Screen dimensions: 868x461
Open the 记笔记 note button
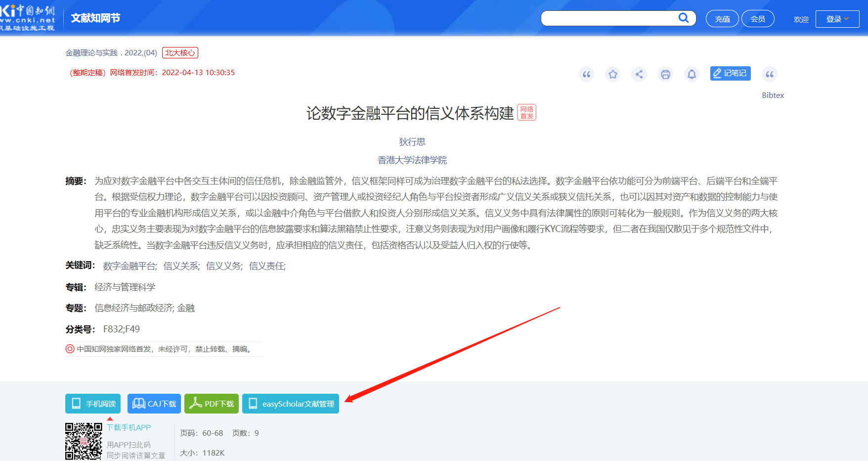730,73
